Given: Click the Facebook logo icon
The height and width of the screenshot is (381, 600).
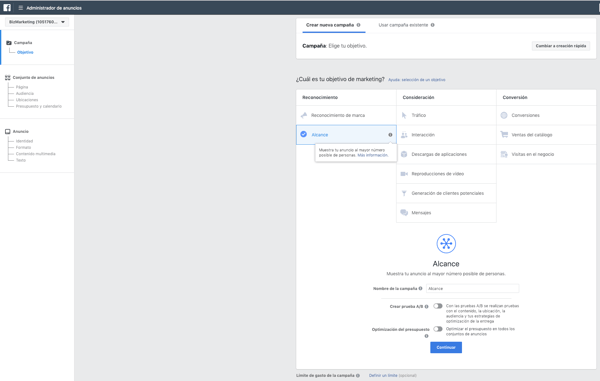Looking at the screenshot, I should click(x=7, y=8).
